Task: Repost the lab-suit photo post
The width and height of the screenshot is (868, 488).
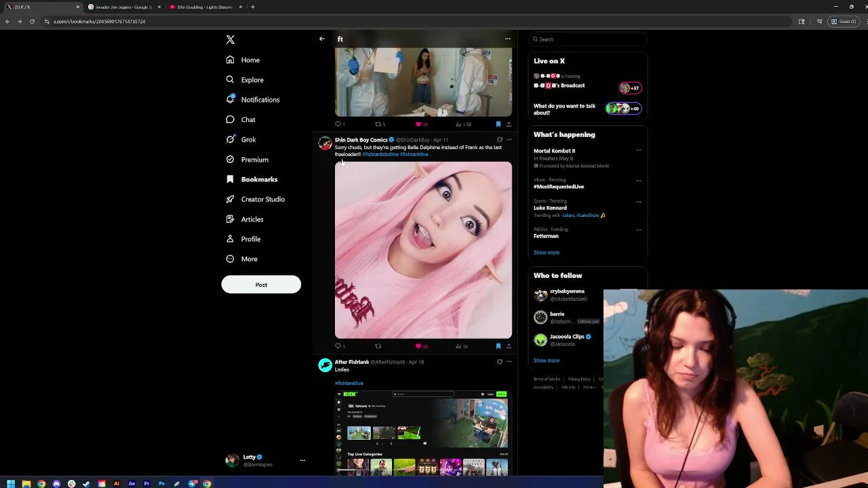Action: (x=380, y=124)
